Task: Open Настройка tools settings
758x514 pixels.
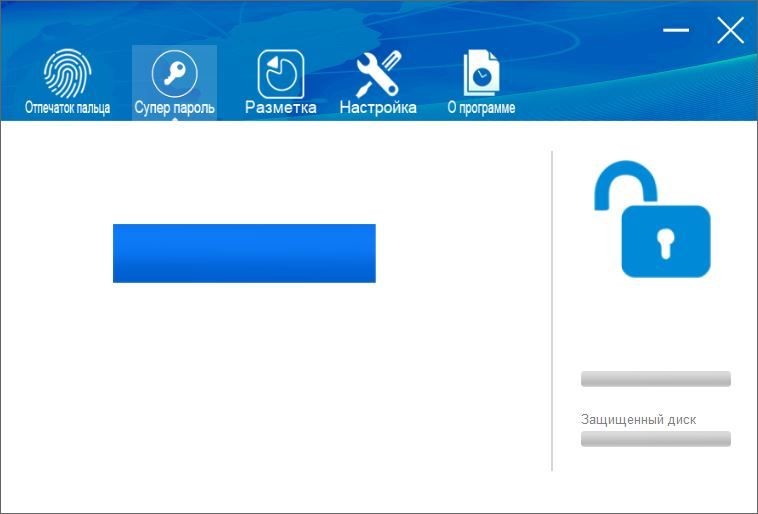Action: coord(378,82)
